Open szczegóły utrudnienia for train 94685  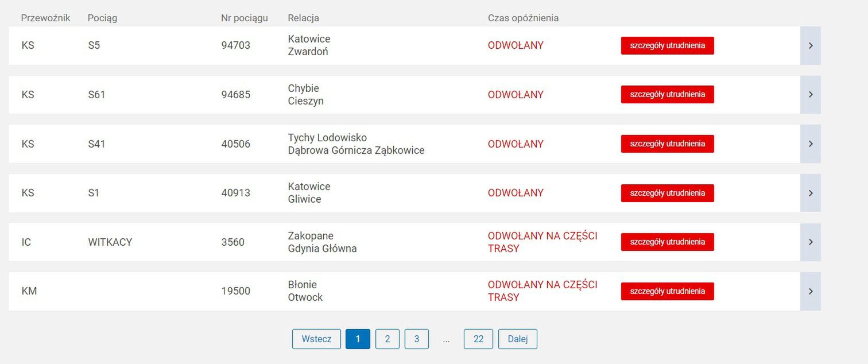click(667, 94)
